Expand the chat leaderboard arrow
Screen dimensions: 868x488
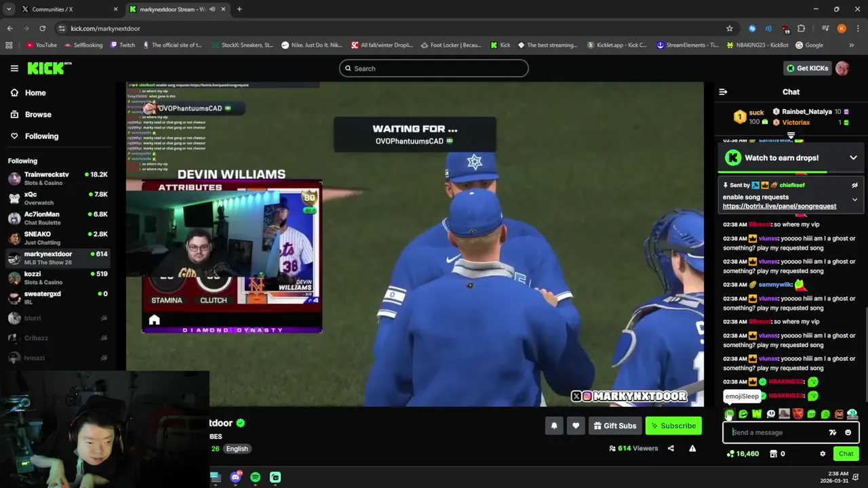point(791,136)
